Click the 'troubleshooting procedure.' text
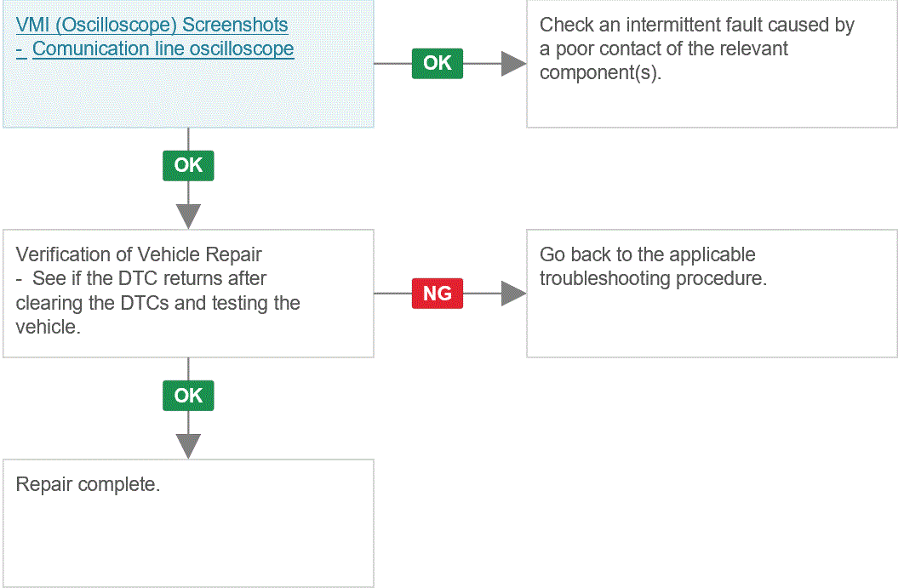Image resolution: width=904 pixels, height=588 pixels. tap(653, 278)
